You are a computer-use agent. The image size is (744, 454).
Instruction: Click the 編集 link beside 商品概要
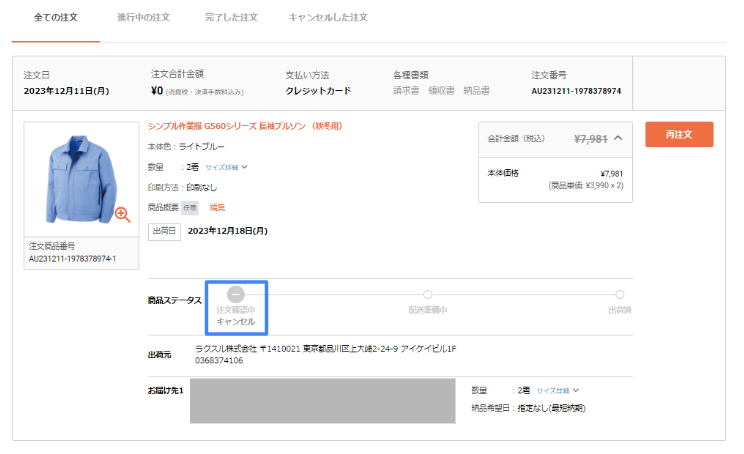coord(217,207)
